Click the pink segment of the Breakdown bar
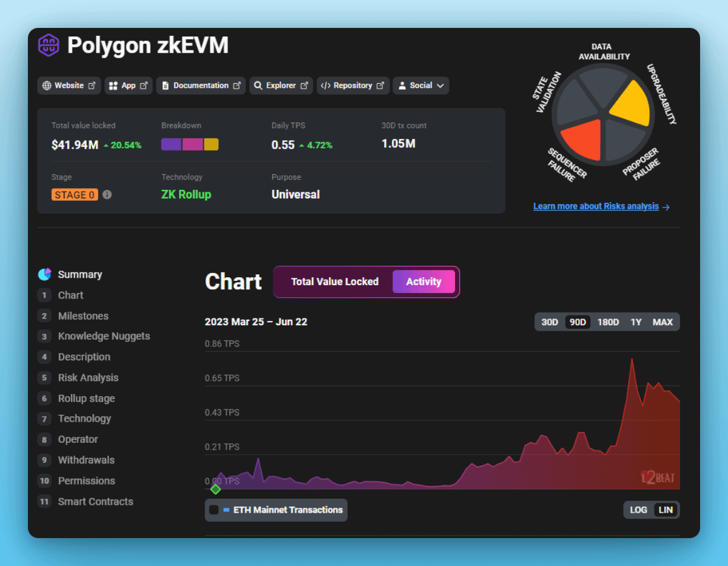This screenshot has width=728, height=566. click(x=193, y=144)
